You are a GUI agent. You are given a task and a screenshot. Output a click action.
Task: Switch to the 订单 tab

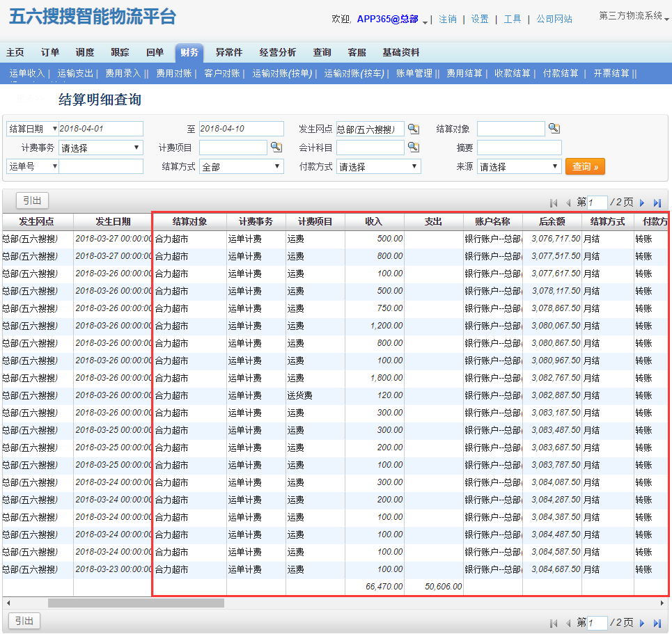coord(49,52)
